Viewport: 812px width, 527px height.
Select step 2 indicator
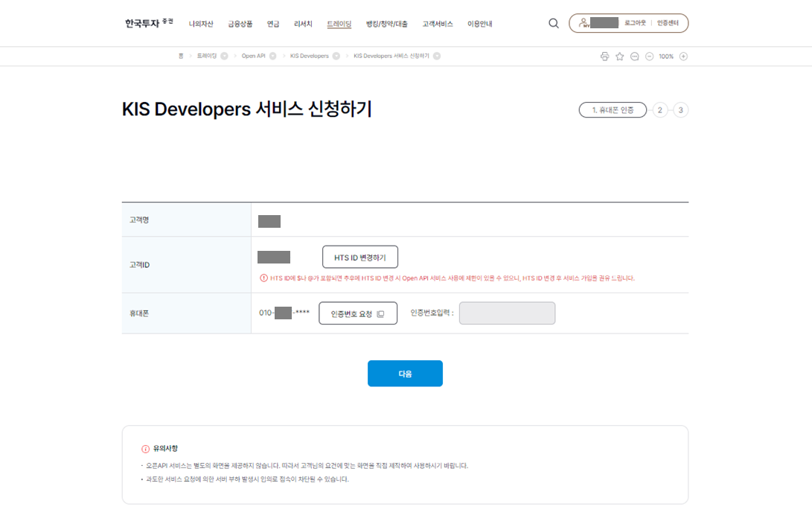click(x=659, y=109)
